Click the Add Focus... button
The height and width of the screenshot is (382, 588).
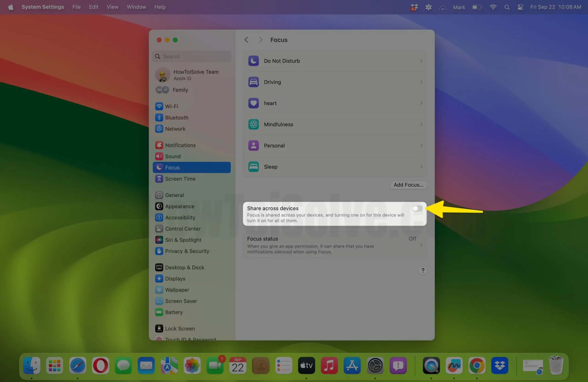pos(408,185)
